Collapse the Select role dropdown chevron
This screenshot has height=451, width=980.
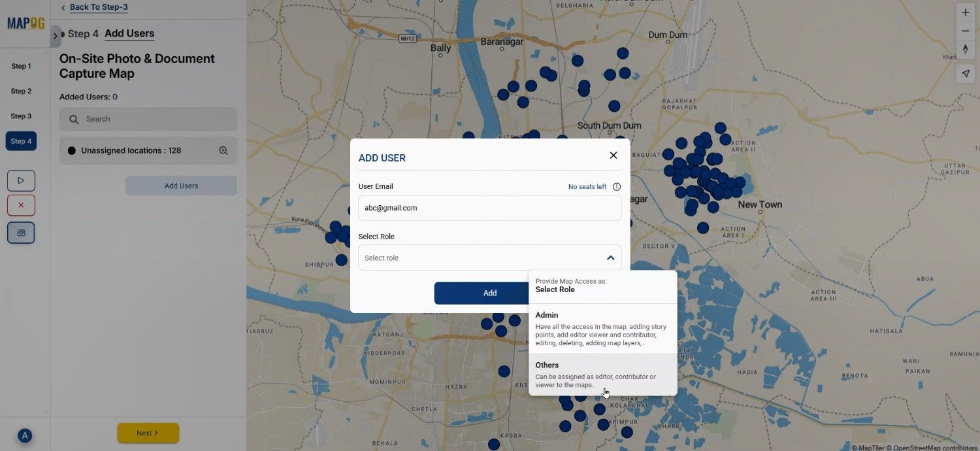click(x=610, y=258)
